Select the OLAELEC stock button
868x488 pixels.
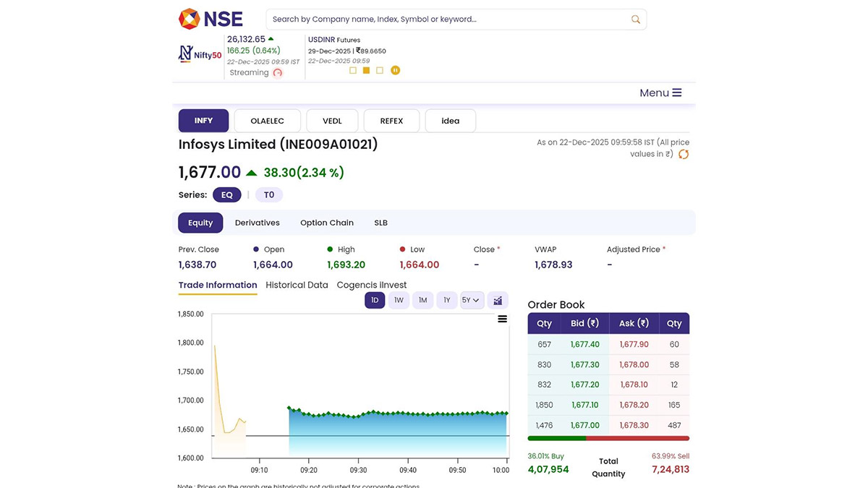267,121
